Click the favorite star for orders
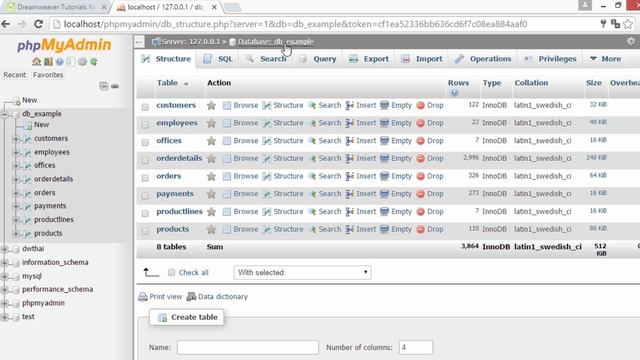 [x=211, y=176]
